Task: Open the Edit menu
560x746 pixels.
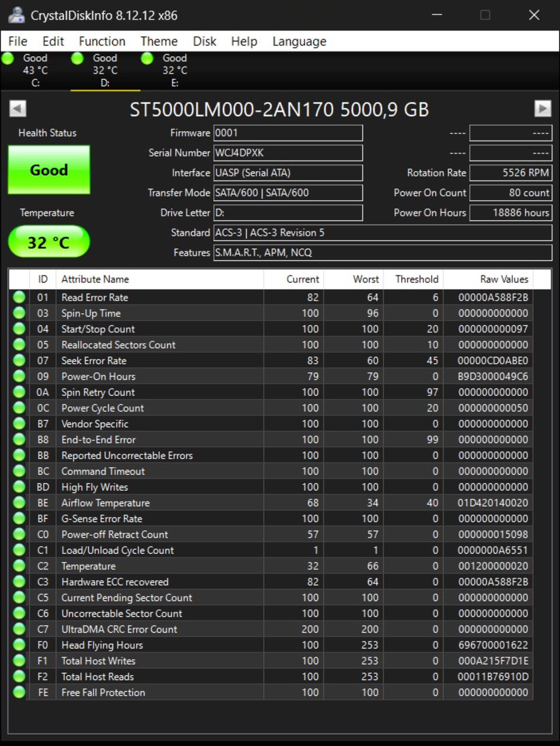Action: coord(53,41)
